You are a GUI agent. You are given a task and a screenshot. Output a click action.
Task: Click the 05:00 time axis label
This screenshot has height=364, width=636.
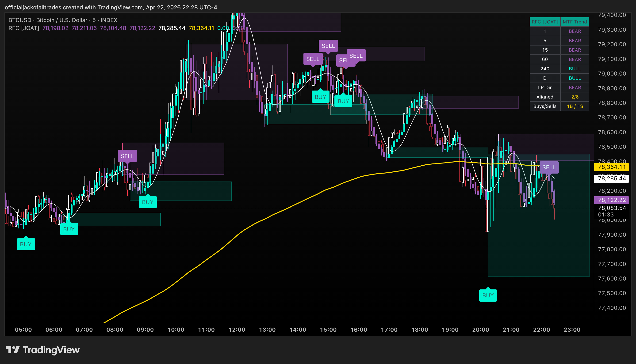(23, 330)
